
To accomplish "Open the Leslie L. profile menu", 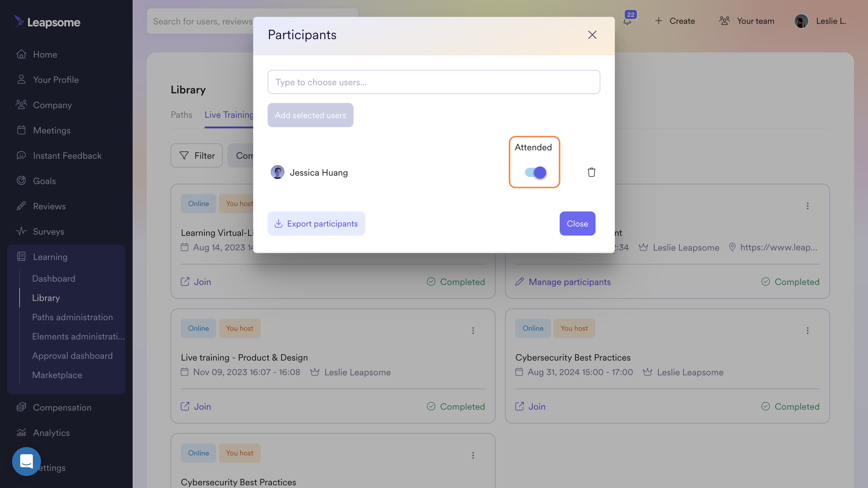I will click(x=820, y=21).
